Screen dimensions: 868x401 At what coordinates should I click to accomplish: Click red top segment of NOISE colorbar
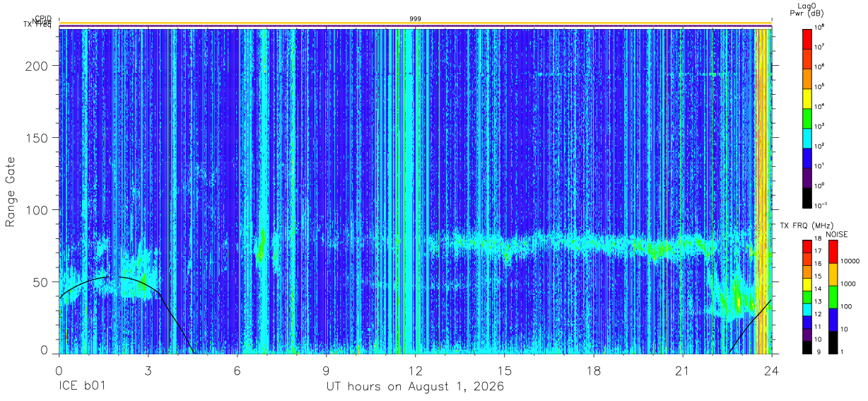(833, 252)
